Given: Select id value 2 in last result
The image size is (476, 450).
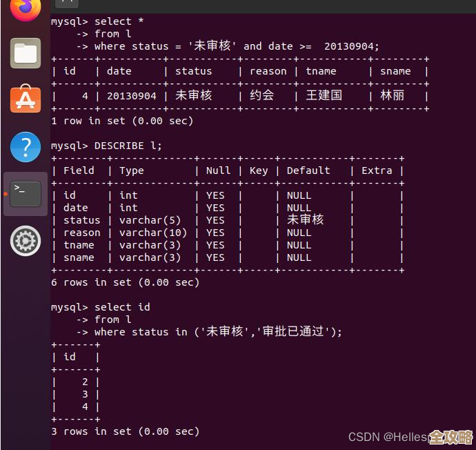Looking at the screenshot, I should [x=85, y=382].
